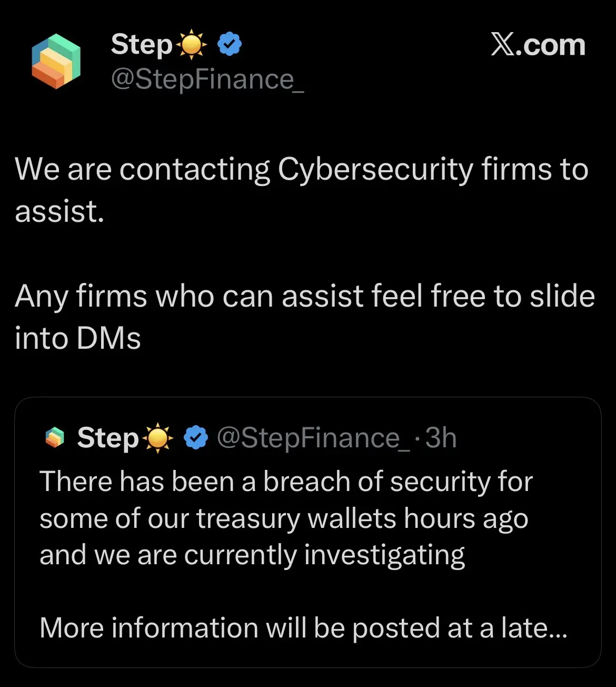Expand the truncated "More information will be posted" line
616x687 pixels.
coord(304,628)
